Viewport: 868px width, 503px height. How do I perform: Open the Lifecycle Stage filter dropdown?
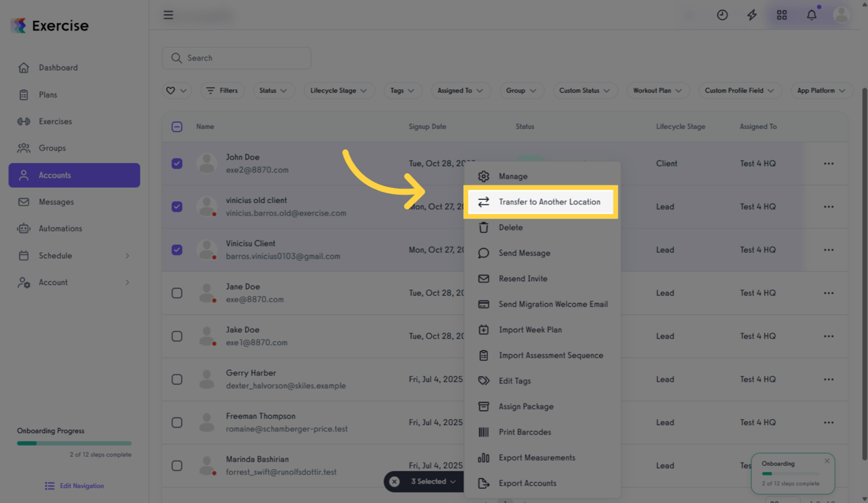coord(339,90)
